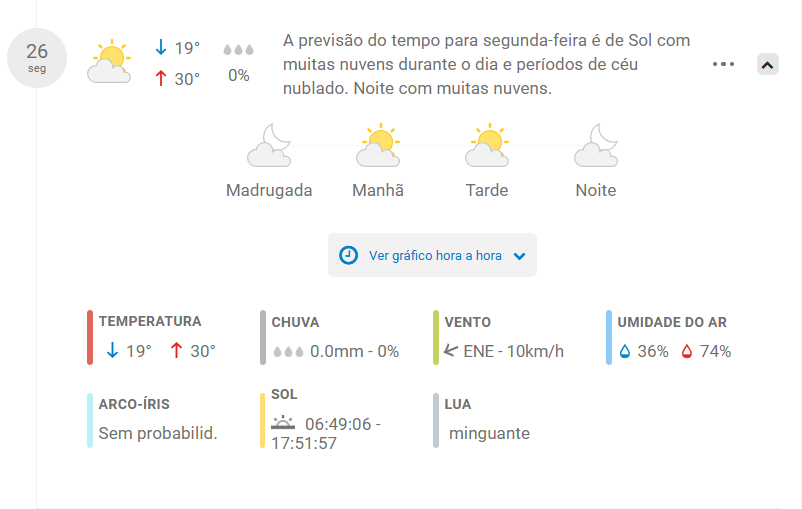
Task: Select the Manhã sun and cloud icon
Action: [378, 145]
